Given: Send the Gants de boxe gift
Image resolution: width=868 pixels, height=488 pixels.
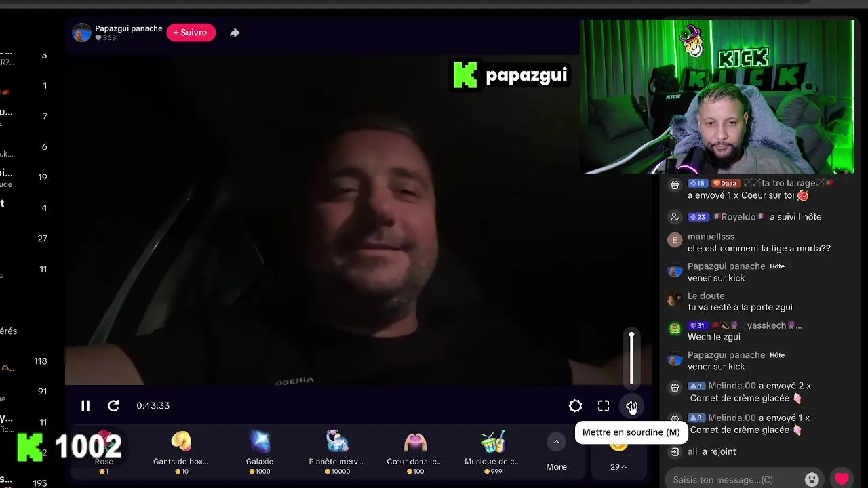Looking at the screenshot, I should tap(180, 453).
